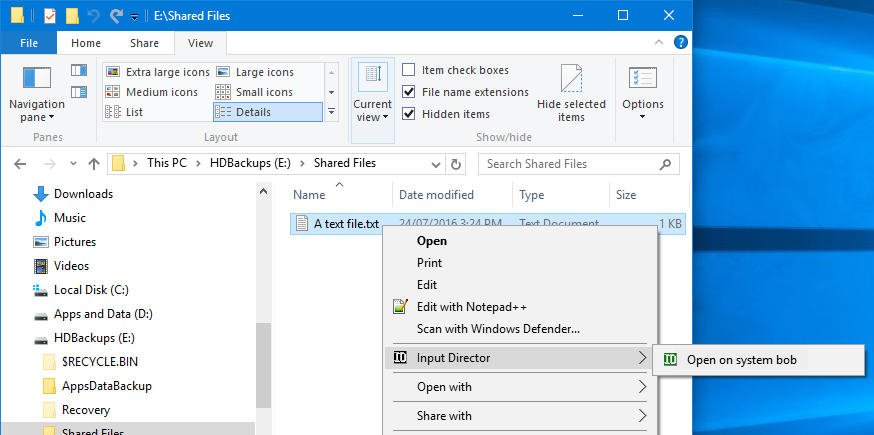
Task: Select Apps and Data (D:) drive
Action: point(94,314)
